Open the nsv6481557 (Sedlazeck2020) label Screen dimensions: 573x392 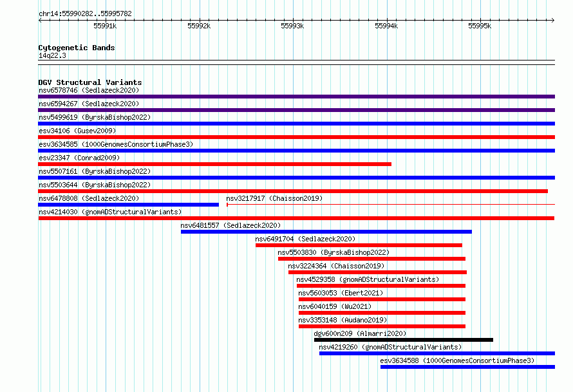coord(230,225)
